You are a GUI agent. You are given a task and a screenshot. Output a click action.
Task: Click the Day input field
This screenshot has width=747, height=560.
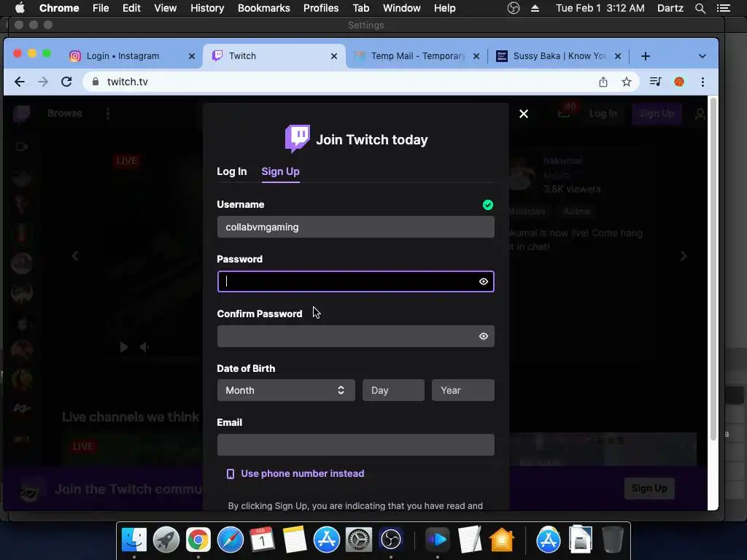[393, 390]
